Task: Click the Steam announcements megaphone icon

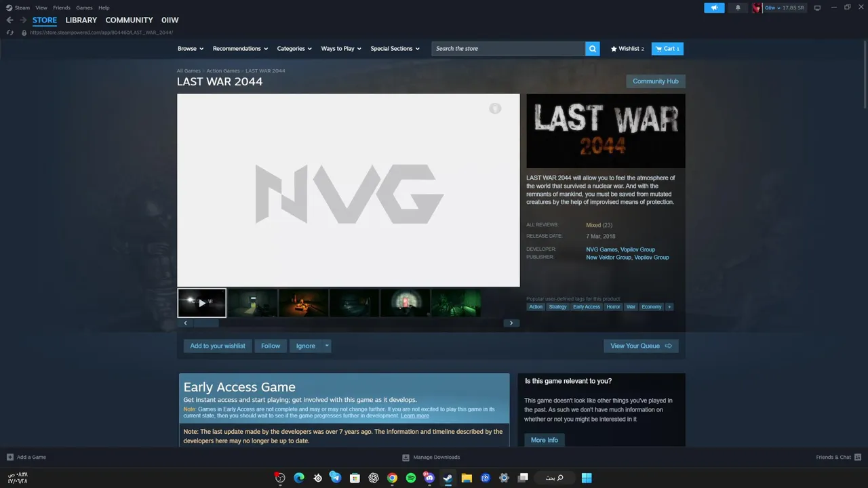Action: coord(714,7)
